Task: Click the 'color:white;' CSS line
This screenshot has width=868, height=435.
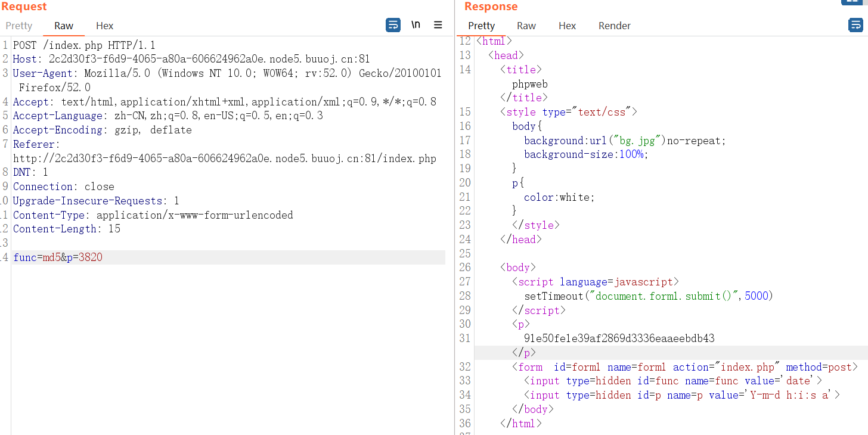Action: pos(559,197)
